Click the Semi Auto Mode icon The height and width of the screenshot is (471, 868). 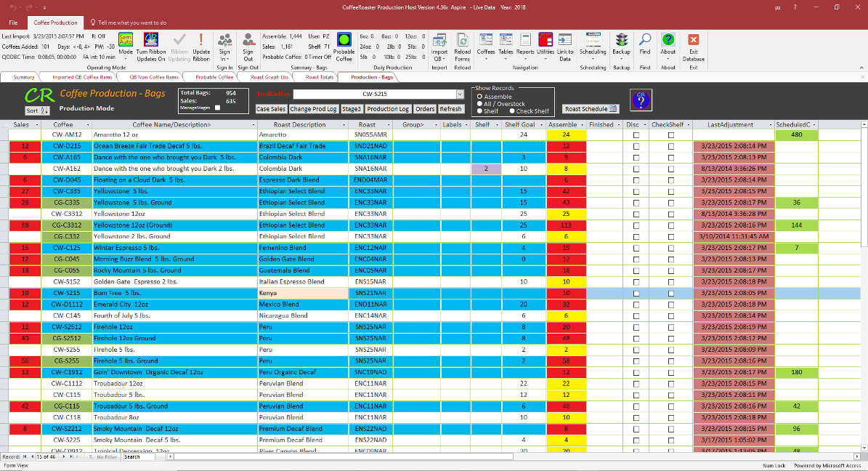126,40
